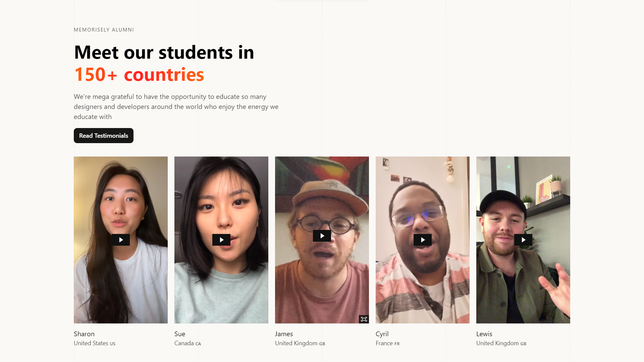
Task: Click the Meet our students in heading
Action: [164, 53]
